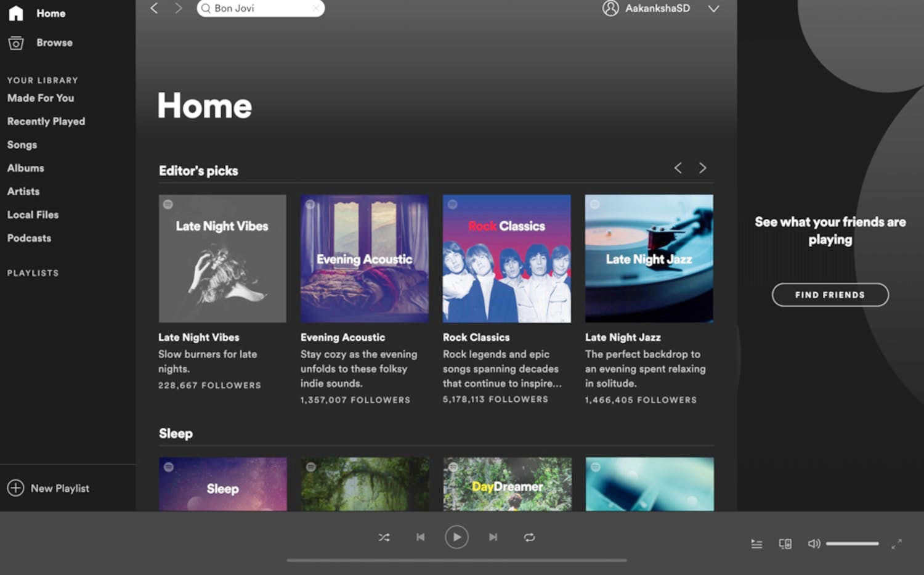
Task: Open Recently Played in library
Action: [46, 121]
